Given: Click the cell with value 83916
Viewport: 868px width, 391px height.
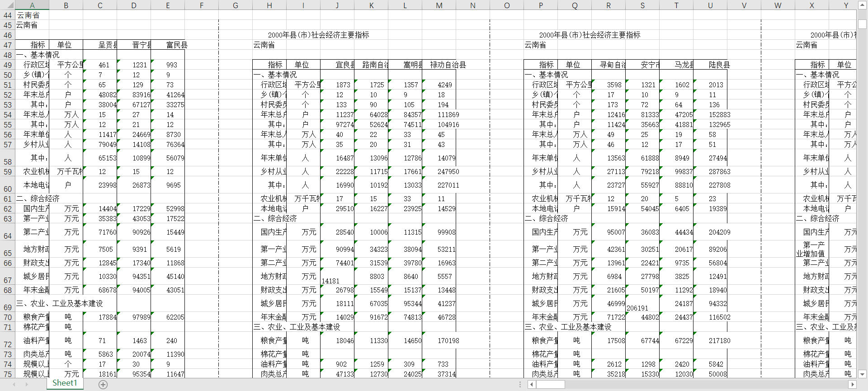Looking at the screenshot, I should pyautogui.click(x=134, y=94).
